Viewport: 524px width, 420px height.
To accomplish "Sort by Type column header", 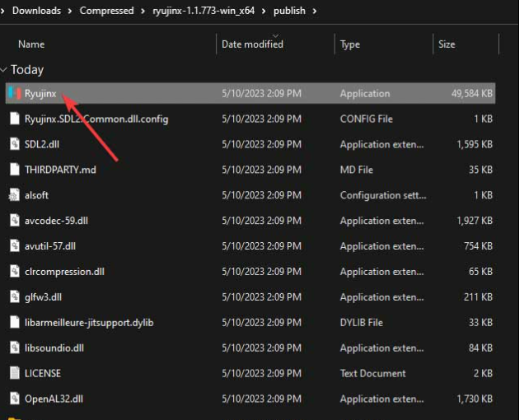I will (x=350, y=44).
